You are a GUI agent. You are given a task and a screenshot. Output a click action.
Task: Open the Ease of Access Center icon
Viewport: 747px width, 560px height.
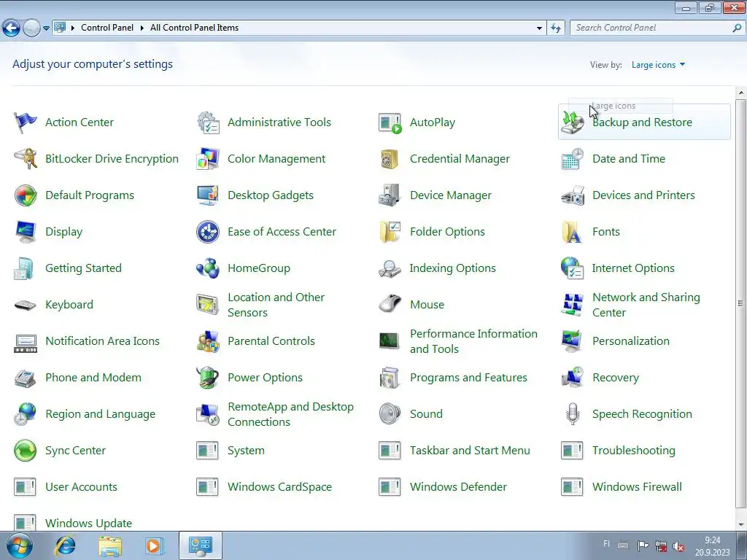[x=208, y=232]
